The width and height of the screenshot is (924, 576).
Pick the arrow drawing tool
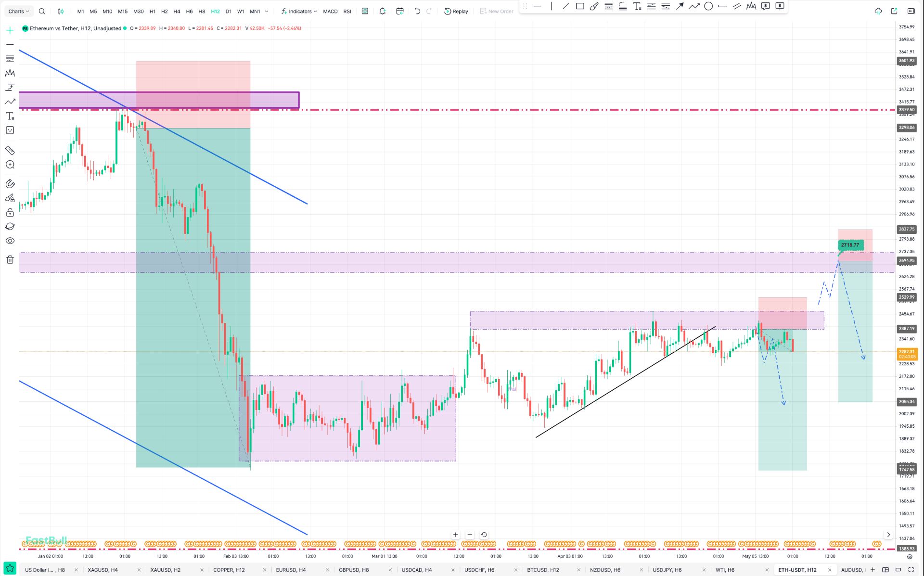point(680,6)
